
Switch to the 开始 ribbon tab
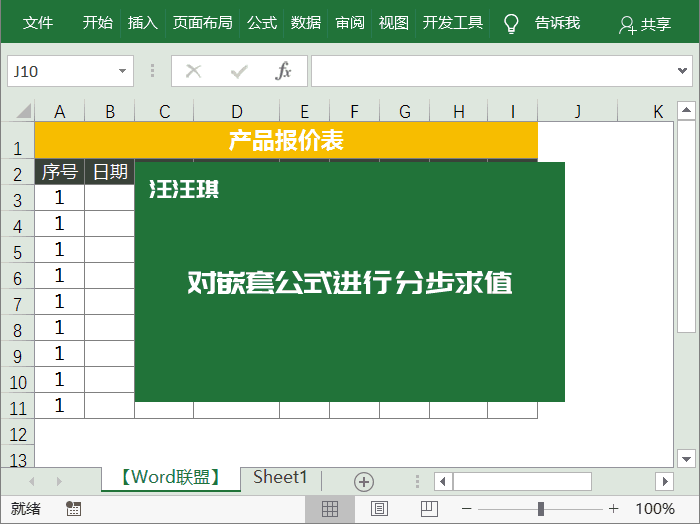[98, 23]
